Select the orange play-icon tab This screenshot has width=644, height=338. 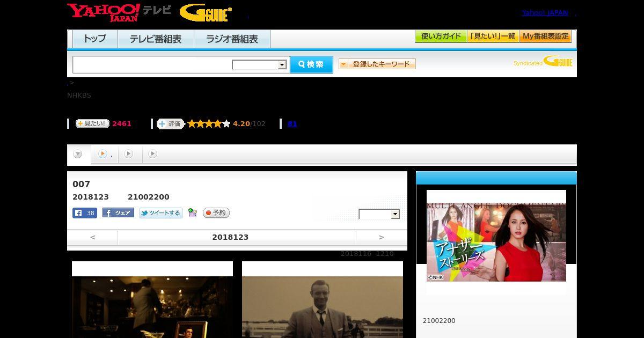tap(105, 154)
